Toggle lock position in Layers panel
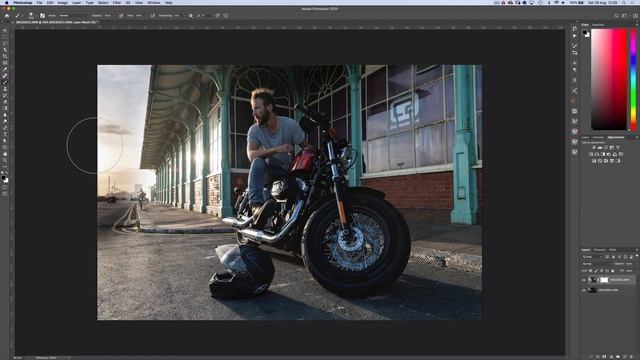This screenshot has height=360, width=640. [601, 271]
